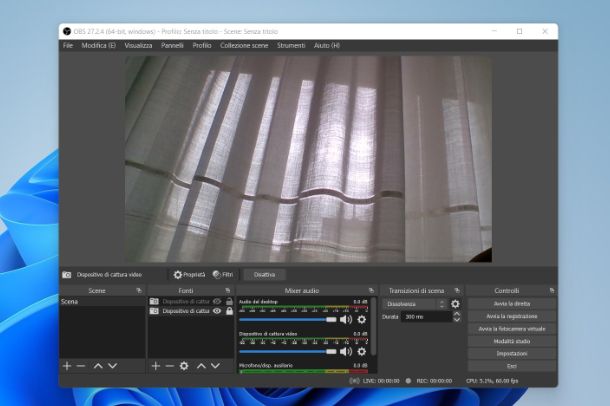Image resolution: width=610 pixels, height=406 pixels.
Task: Remove the source with the Fonti minus icon
Action: (x=170, y=366)
